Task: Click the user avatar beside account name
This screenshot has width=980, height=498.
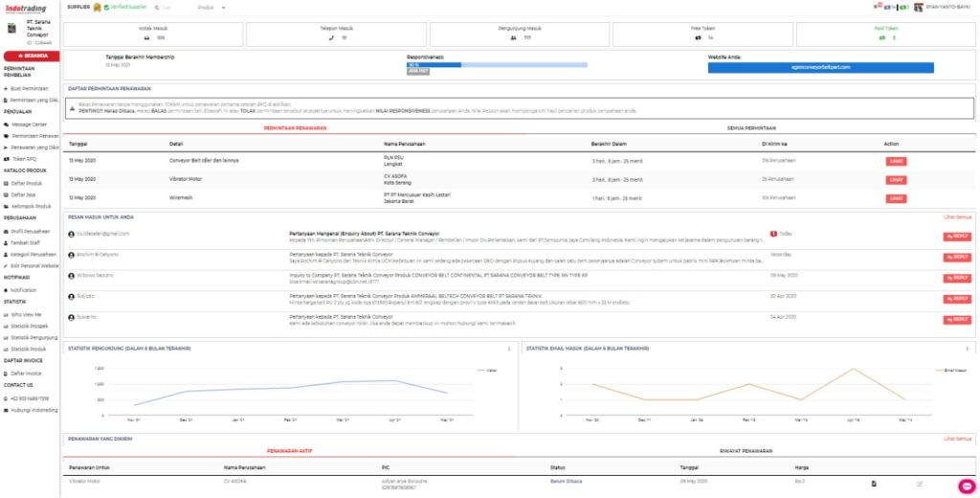Action: pos(918,7)
